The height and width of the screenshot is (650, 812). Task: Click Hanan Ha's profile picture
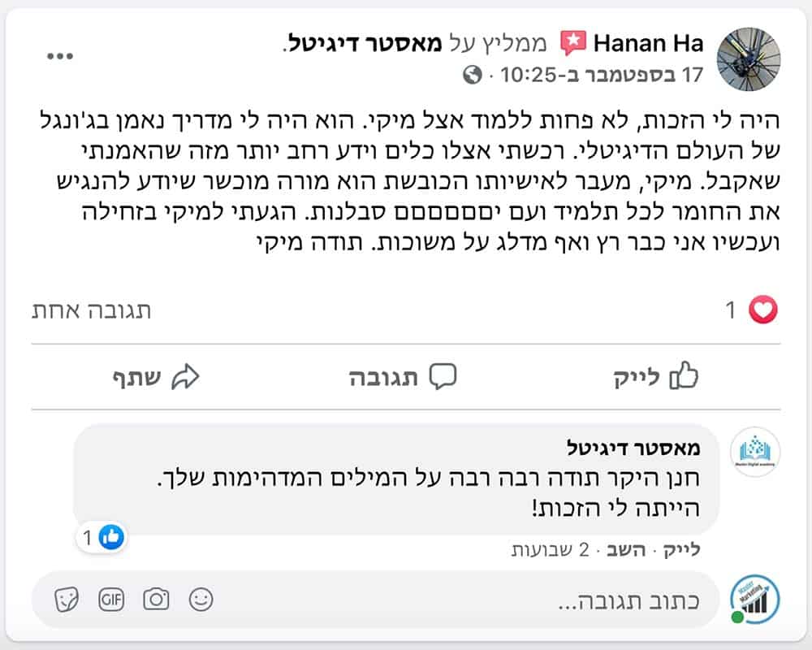click(748, 58)
